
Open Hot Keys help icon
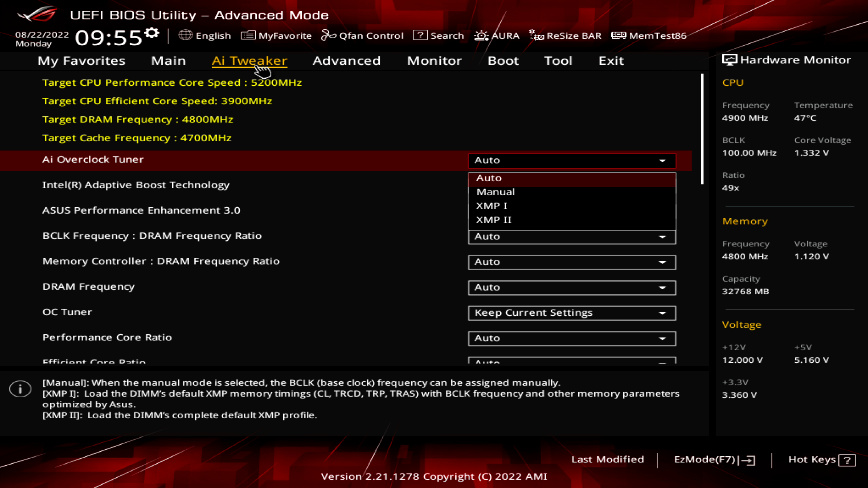tap(847, 460)
